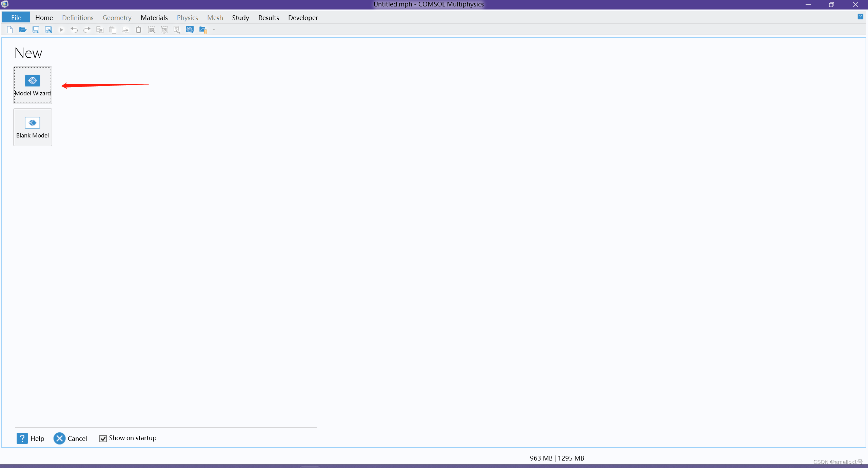Viewport: 868px width, 468px height.
Task: Run the study using the play icon
Action: (x=61, y=30)
